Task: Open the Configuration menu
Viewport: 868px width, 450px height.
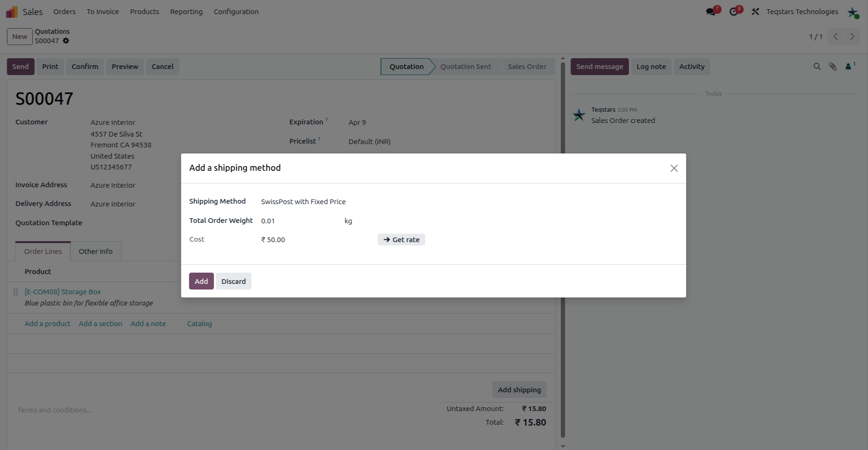Action: click(236, 12)
